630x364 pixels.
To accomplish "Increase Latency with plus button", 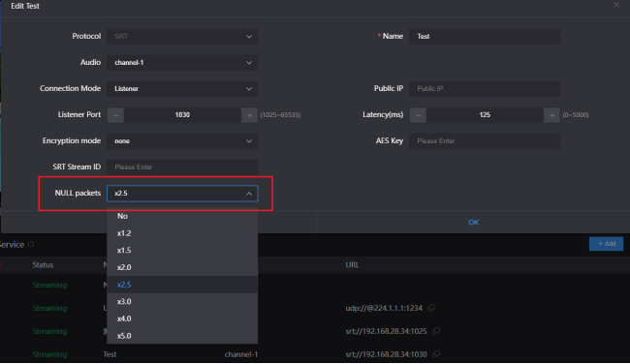I will [551, 115].
